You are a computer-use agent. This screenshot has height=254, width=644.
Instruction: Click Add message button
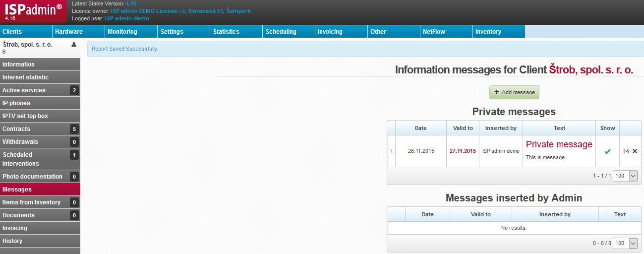pyautogui.click(x=514, y=92)
